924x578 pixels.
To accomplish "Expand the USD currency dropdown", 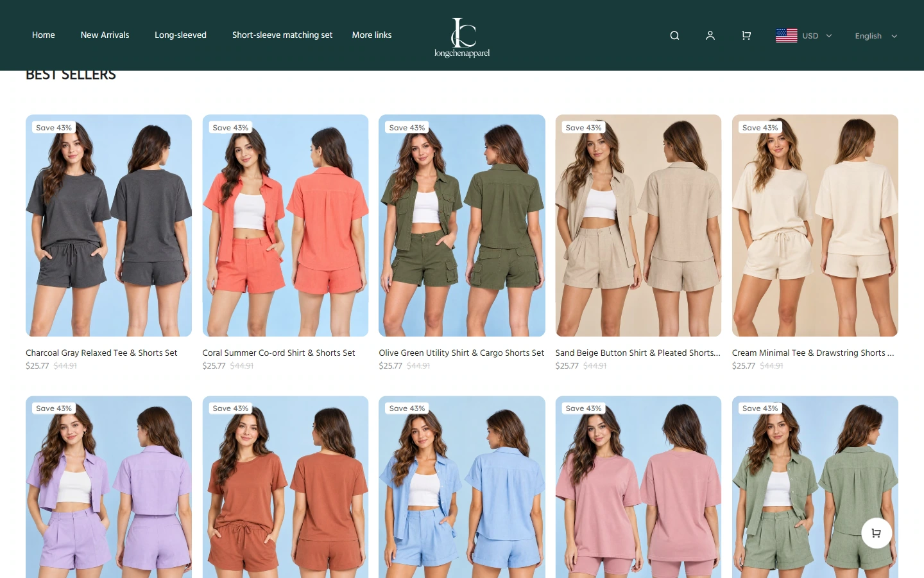I will (x=817, y=36).
